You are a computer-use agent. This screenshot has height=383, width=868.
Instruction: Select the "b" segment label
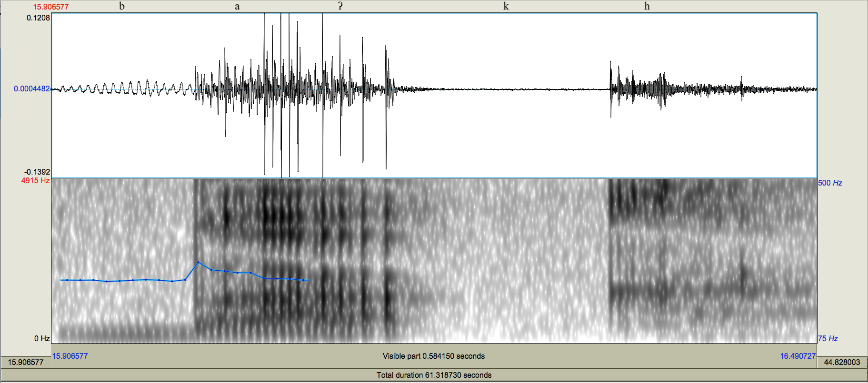(122, 6)
